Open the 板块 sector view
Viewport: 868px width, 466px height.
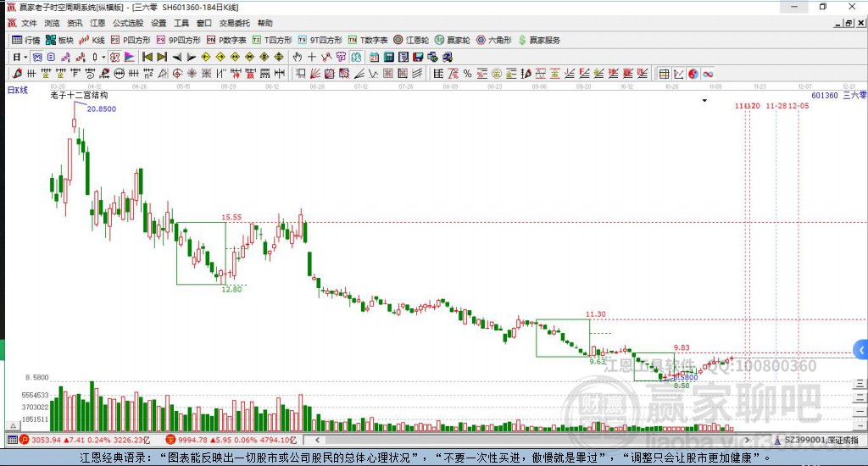click(59, 40)
